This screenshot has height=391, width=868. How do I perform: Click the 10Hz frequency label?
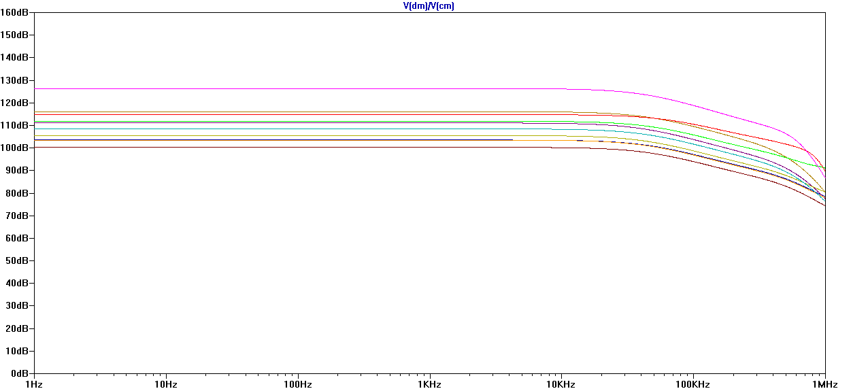click(x=166, y=384)
